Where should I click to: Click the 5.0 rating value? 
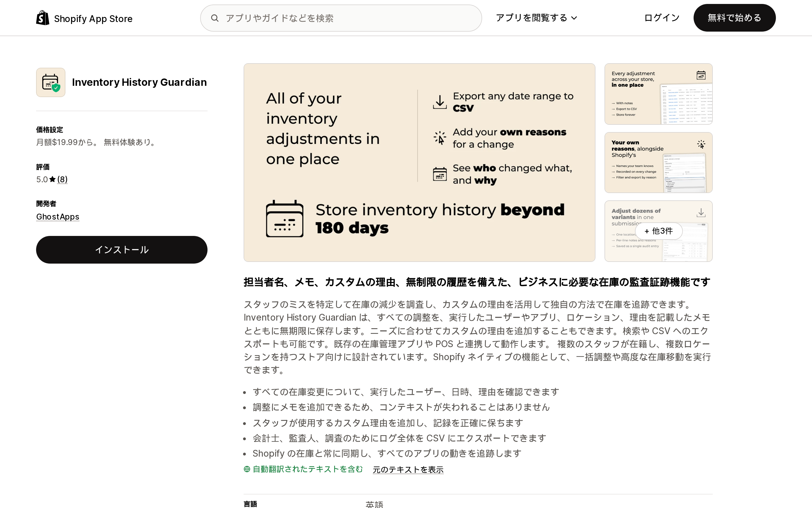tap(42, 179)
